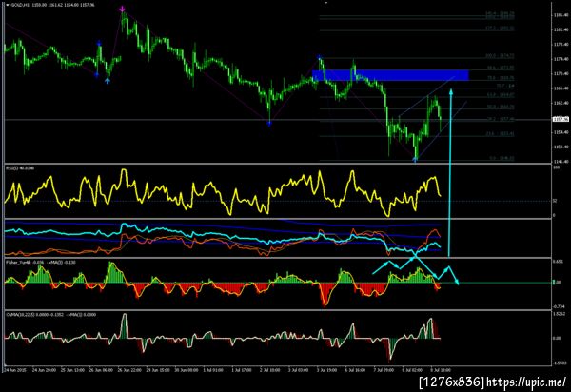Select the 50.0 Fibonacci level label
Image resolution: width=571 pixels, height=392 pixels.
[501, 107]
